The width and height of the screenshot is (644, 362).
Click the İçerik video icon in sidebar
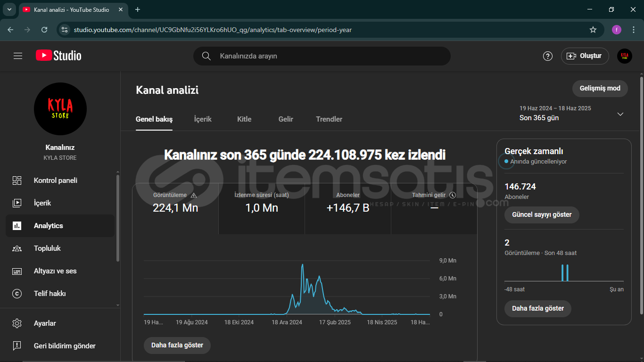pos(17,203)
